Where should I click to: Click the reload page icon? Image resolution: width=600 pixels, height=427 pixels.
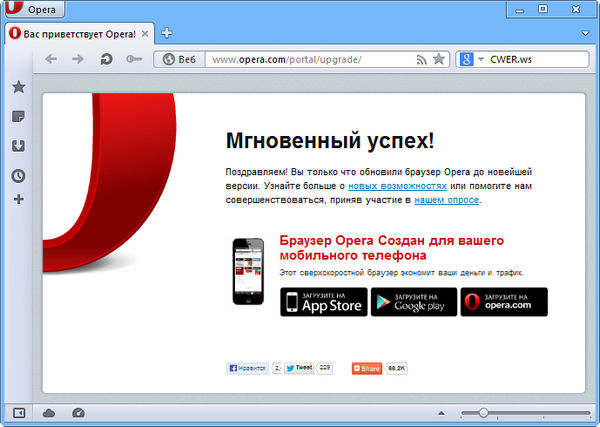pos(106,60)
